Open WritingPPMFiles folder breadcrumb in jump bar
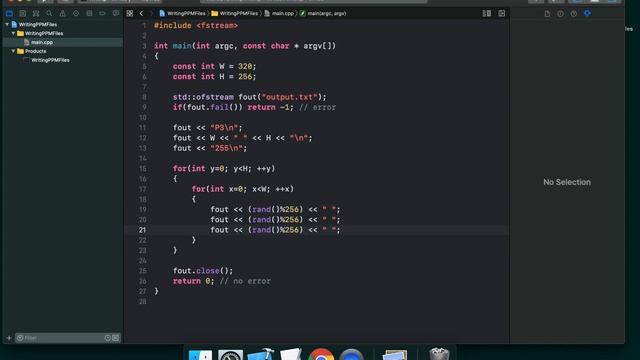The width and height of the screenshot is (640, 360). [x=235, y=13]
